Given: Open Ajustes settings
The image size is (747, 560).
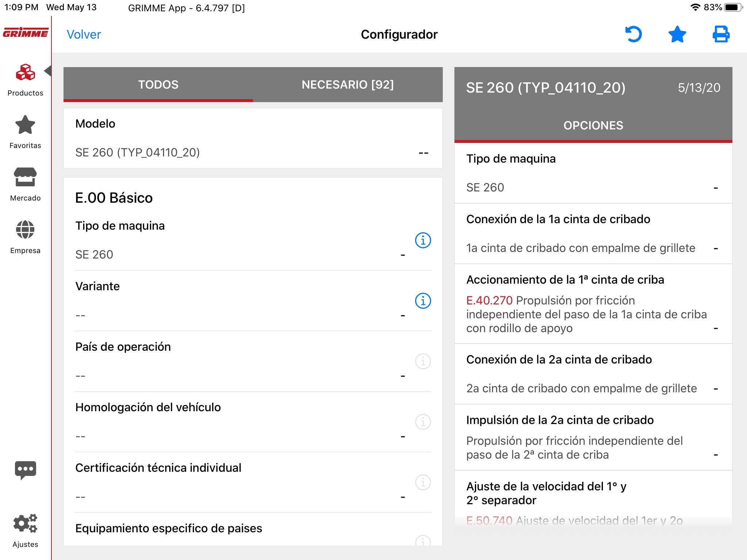Looking at the screenshot, I should (25, 530).
